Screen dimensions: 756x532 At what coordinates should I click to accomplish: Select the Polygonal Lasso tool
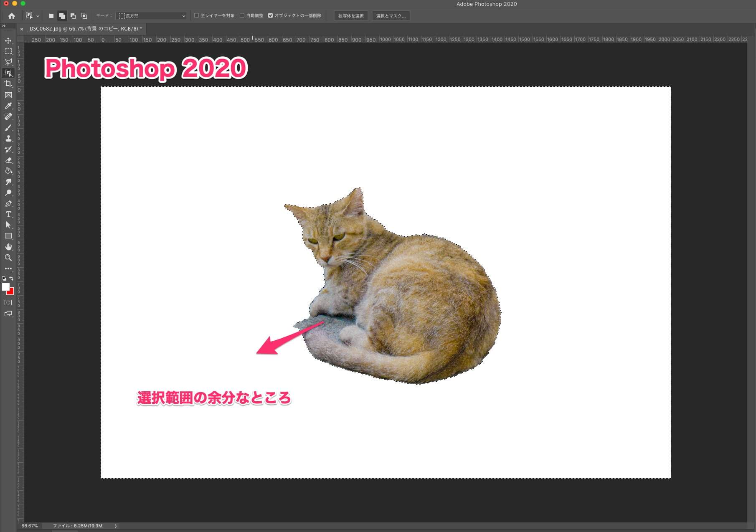click(8, 62)
